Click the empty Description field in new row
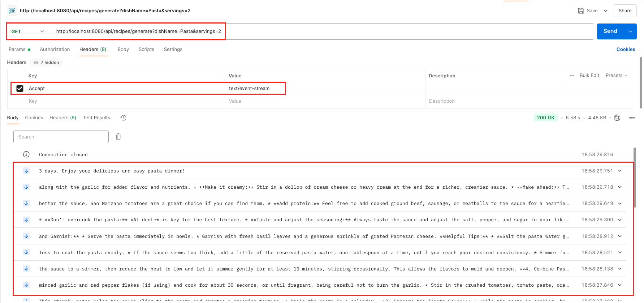644x303 pixels. click(x=528, y=101)
